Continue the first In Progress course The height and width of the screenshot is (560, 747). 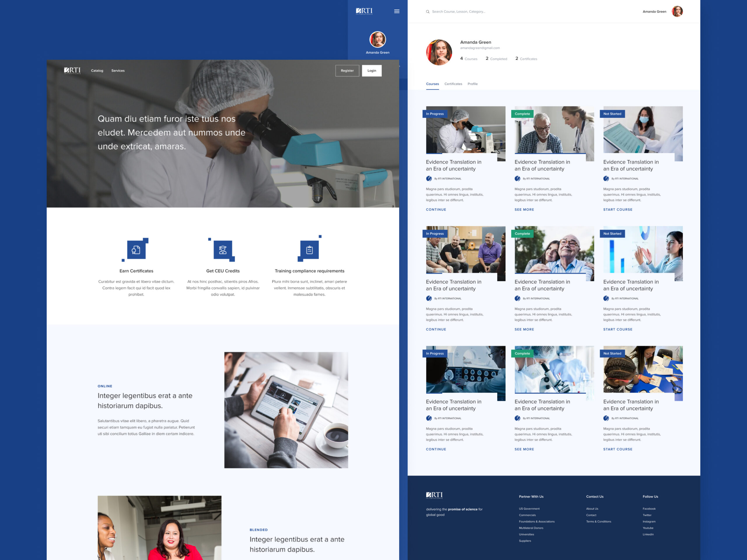pos(436,209)
